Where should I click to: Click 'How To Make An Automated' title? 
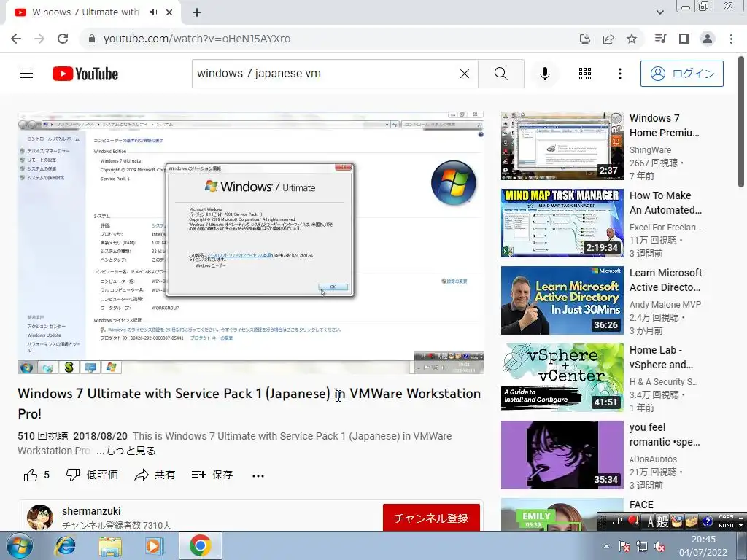(665, 203)
